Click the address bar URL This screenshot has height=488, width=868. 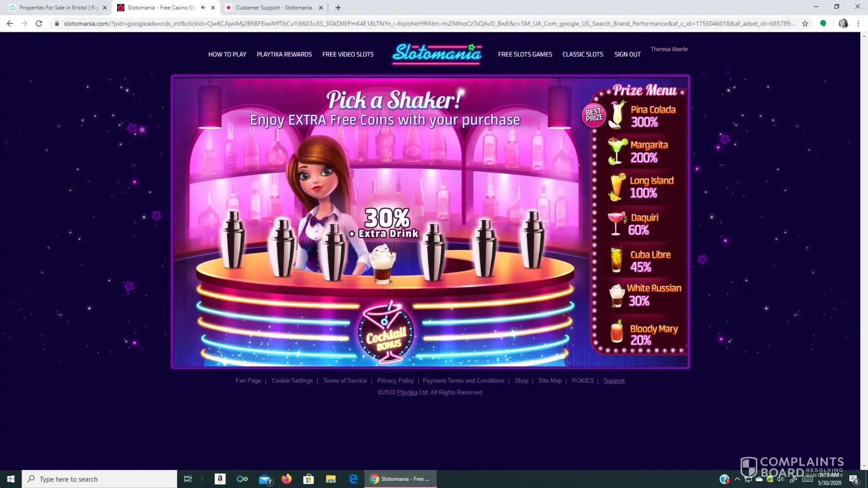pyautogui.click(x=429, y=23)
